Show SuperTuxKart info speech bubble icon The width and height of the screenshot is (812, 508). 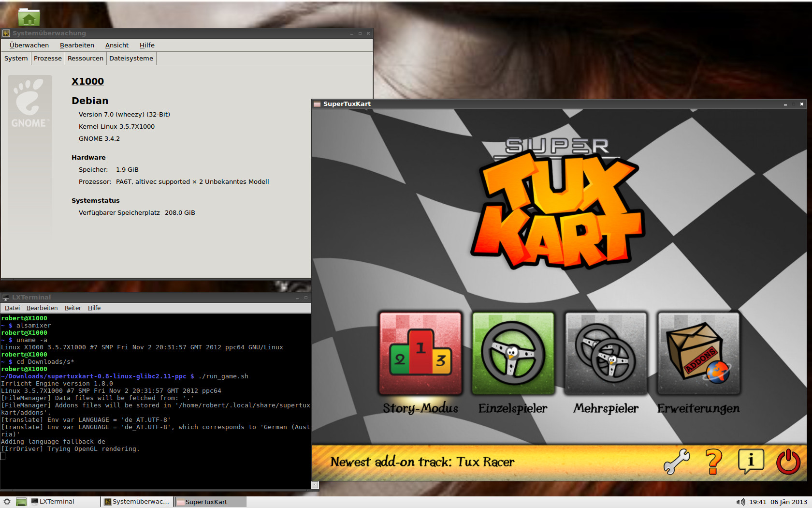(751, 461)
